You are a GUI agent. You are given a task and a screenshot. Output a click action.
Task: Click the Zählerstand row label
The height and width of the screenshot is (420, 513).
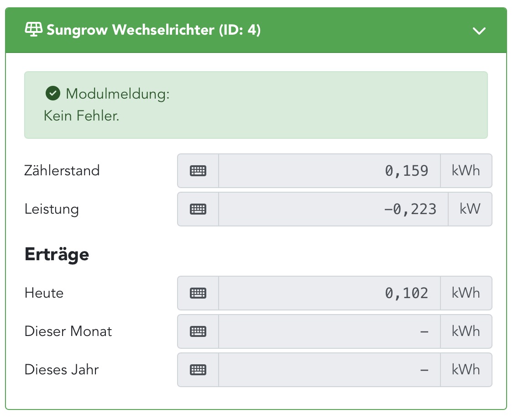(x=62, y=171)
